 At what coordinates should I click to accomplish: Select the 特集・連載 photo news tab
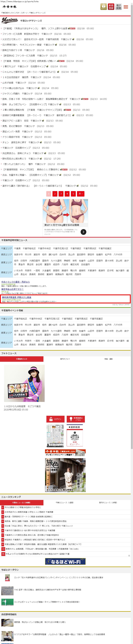point(109,359)
